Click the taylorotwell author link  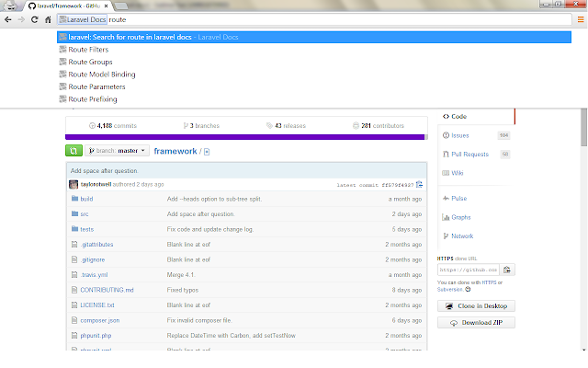pos(96,184)
